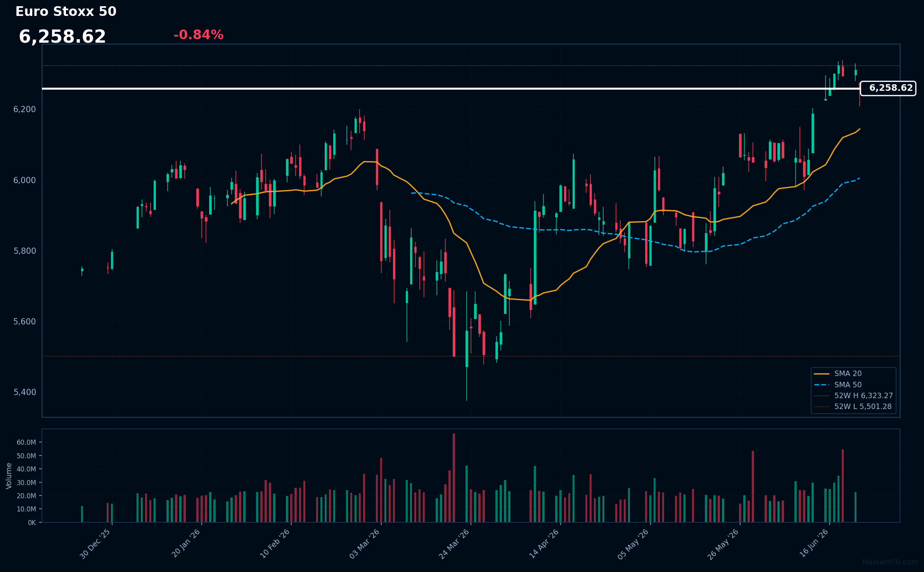Click the 40.0M volume axis label
924x572 pixels.
click(x=26, y=469)
